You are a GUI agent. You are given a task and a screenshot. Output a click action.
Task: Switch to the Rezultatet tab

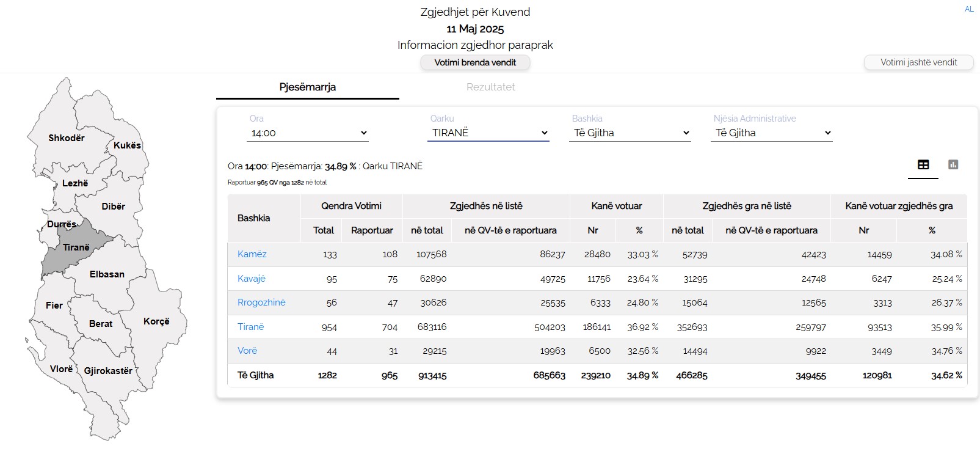(490, 87)
